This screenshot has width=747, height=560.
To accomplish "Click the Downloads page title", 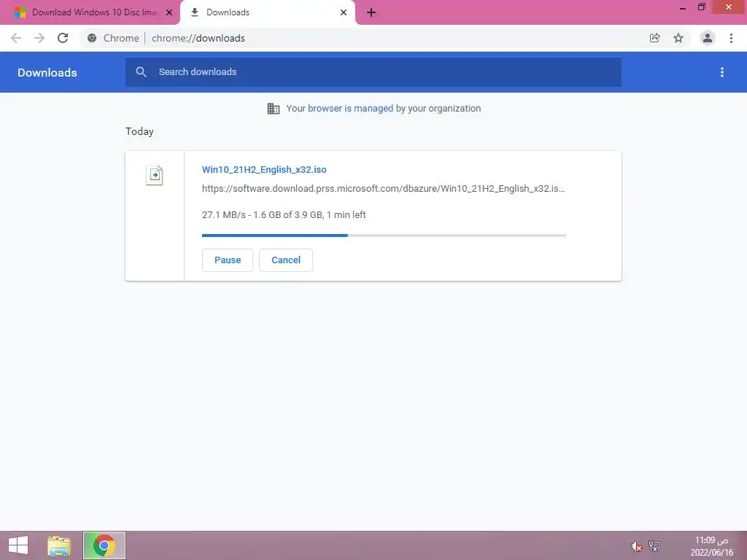I will [x=47, y=72].
